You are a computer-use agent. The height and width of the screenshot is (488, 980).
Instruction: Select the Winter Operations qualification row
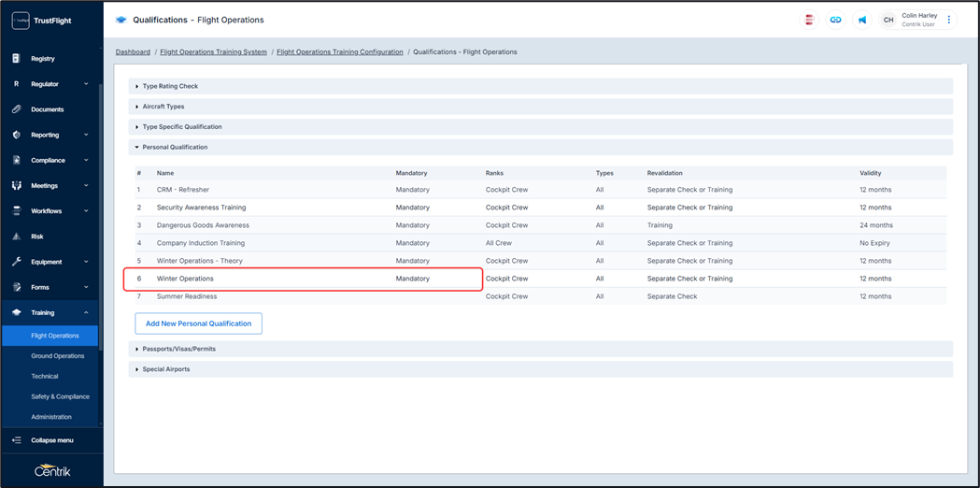pos(185,279)
